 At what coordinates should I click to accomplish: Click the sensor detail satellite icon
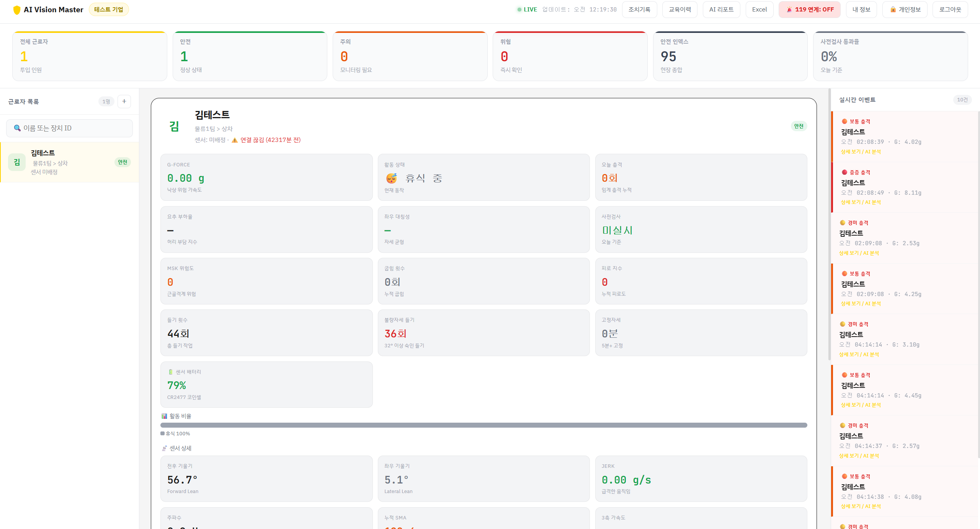click(x=164, y=448)
